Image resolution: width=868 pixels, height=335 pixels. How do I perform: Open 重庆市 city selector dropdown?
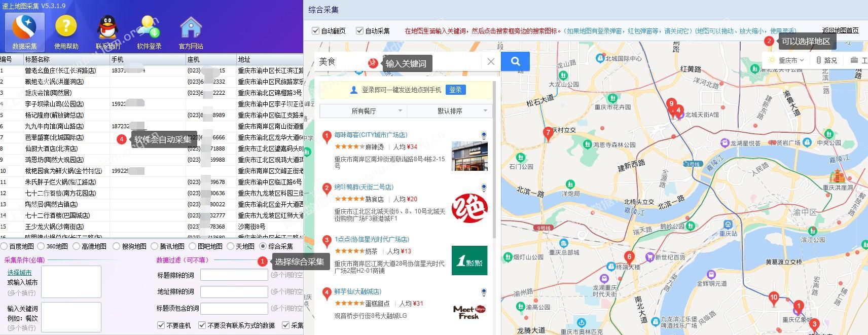786,60
